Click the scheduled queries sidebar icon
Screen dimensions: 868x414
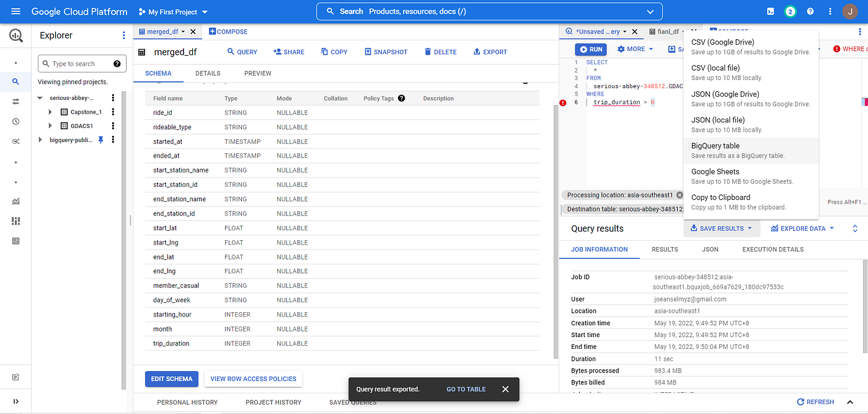(x=15, y=141)
